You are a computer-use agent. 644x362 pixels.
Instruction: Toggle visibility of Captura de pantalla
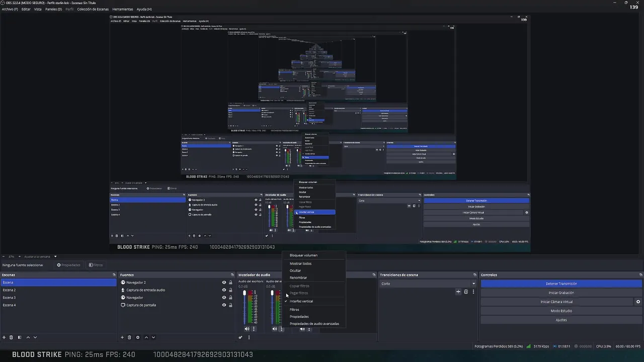coord(224,305)
